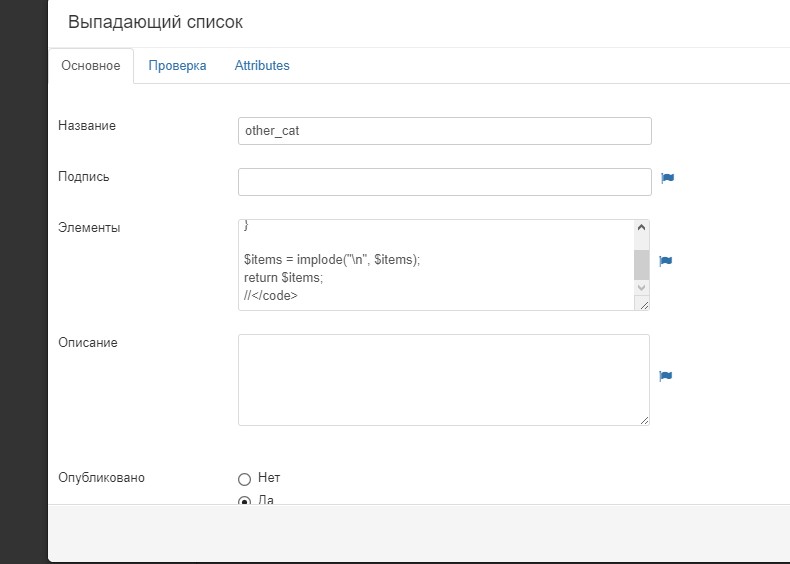
Task: Click the Элементы textarea resize handle
Action: 643,304
